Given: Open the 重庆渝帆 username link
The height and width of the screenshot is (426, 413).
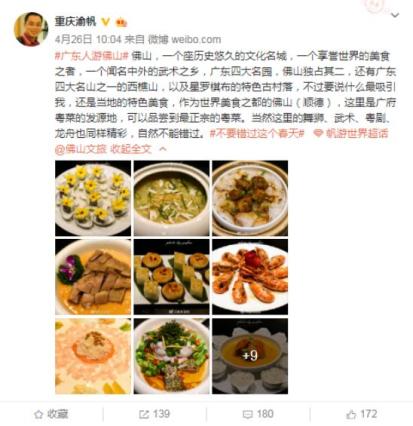Looking at the screenshot, I should (x=76, y=22).
